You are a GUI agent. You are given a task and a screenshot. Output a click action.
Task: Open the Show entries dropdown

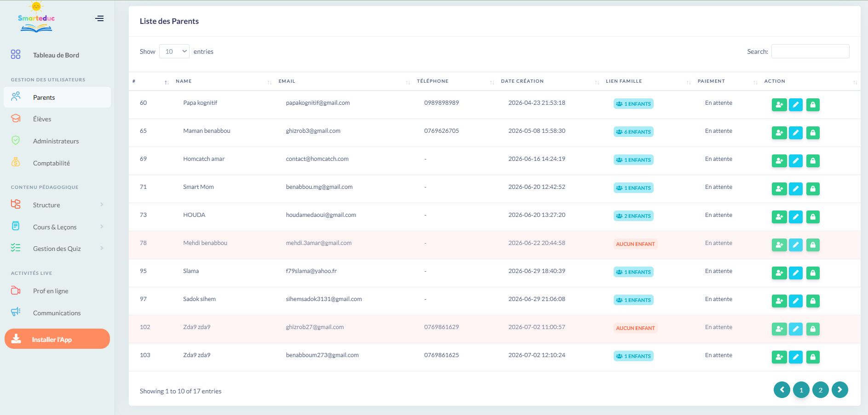174,51
